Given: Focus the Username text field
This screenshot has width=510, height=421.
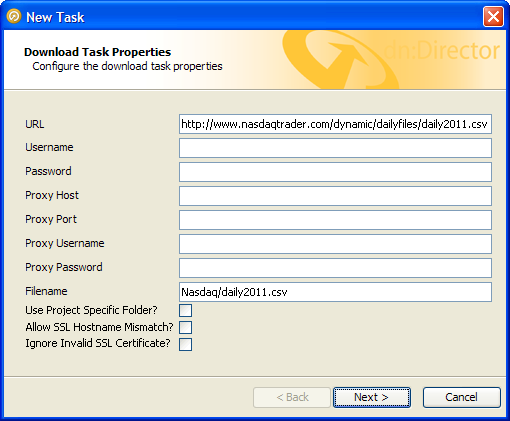Looking at the screenshot, I should [x=335, y=148].
